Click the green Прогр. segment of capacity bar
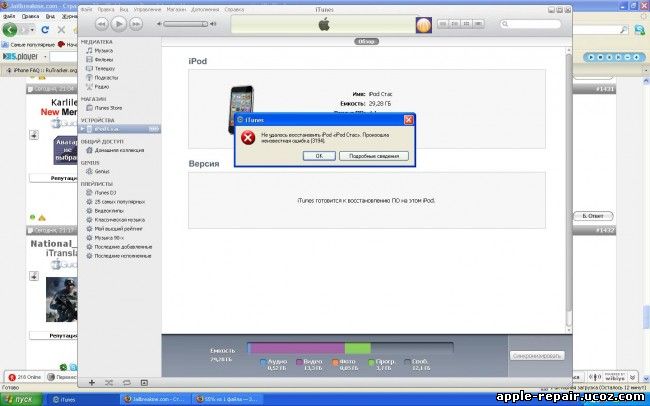This screenshot has width=650, height=406. click(x=358, y=348)
